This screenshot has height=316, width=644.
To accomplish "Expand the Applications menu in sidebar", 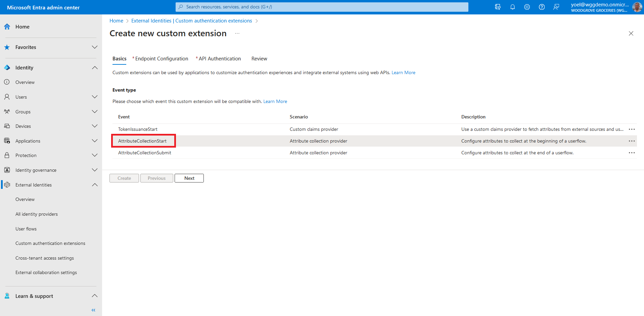I will pos(95,141).
